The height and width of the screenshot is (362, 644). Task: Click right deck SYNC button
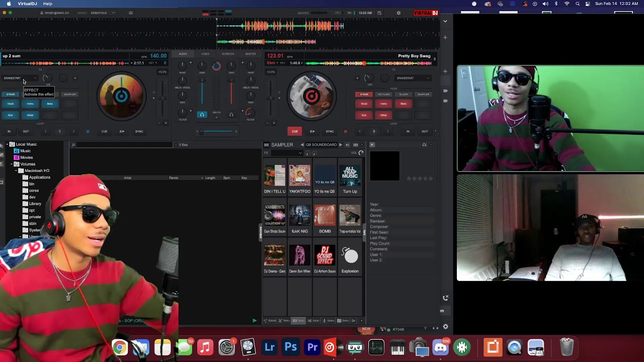tap(330, 131)
